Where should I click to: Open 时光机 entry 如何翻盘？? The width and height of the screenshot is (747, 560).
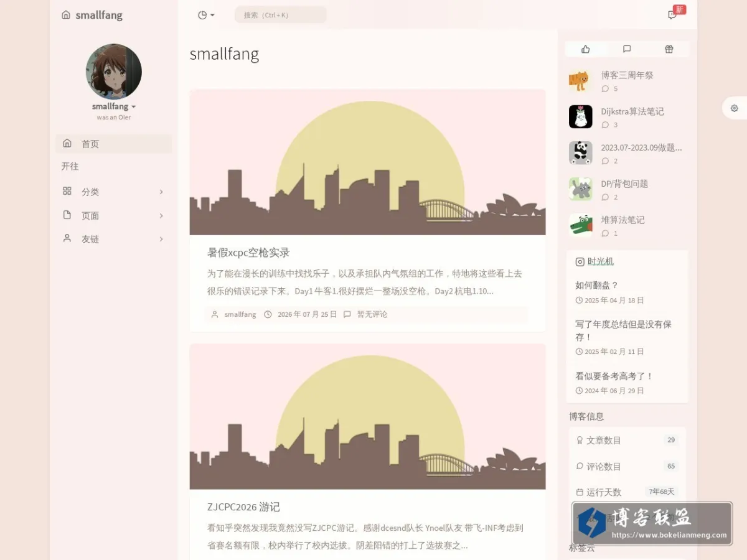[597, 285]
